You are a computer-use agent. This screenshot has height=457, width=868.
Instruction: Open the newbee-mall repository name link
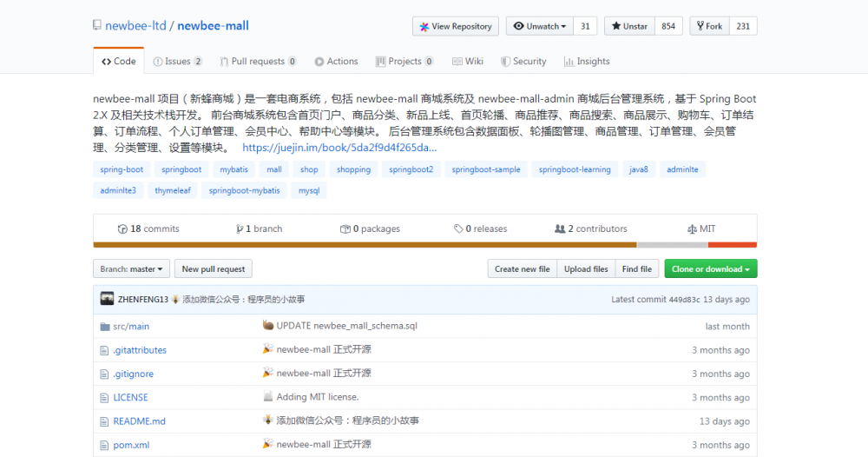(214, 25)
